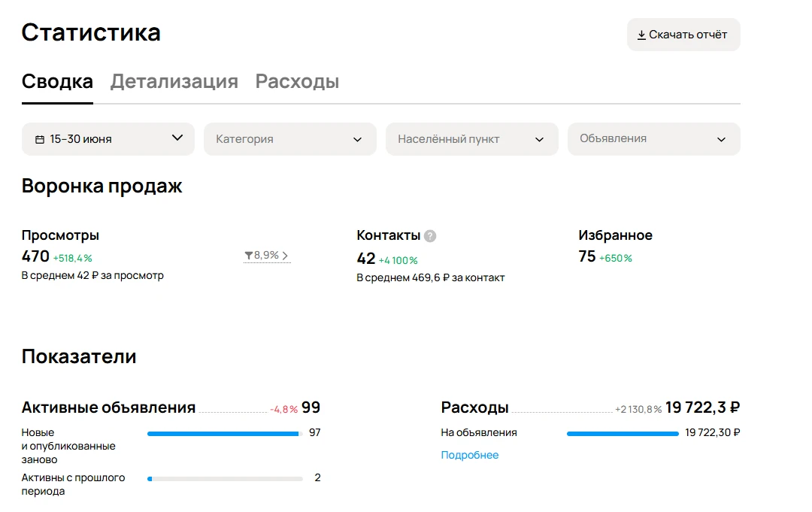Expand the Объявления filter dropdown
This screenshot has width=812, height=512.
click(x=654, y=139)
